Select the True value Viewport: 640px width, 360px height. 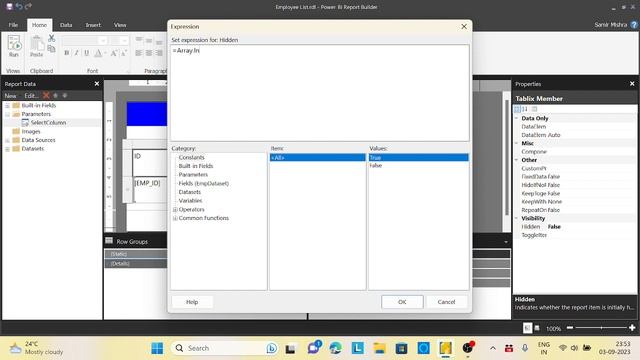419,158
